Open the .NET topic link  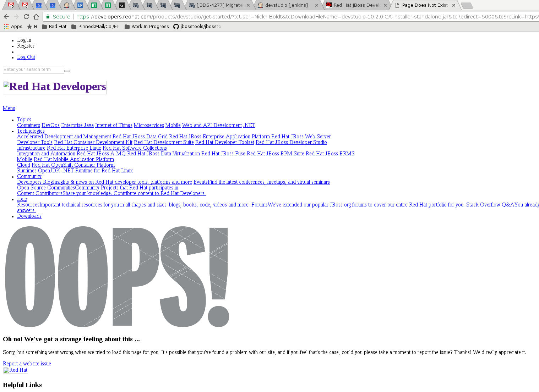click(249, 125)
